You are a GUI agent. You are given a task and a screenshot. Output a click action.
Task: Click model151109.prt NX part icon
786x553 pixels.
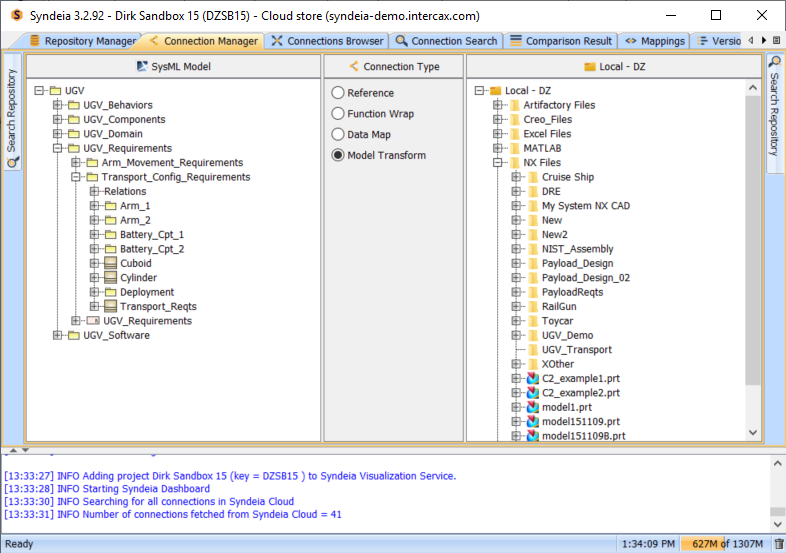tap(532, 422)
